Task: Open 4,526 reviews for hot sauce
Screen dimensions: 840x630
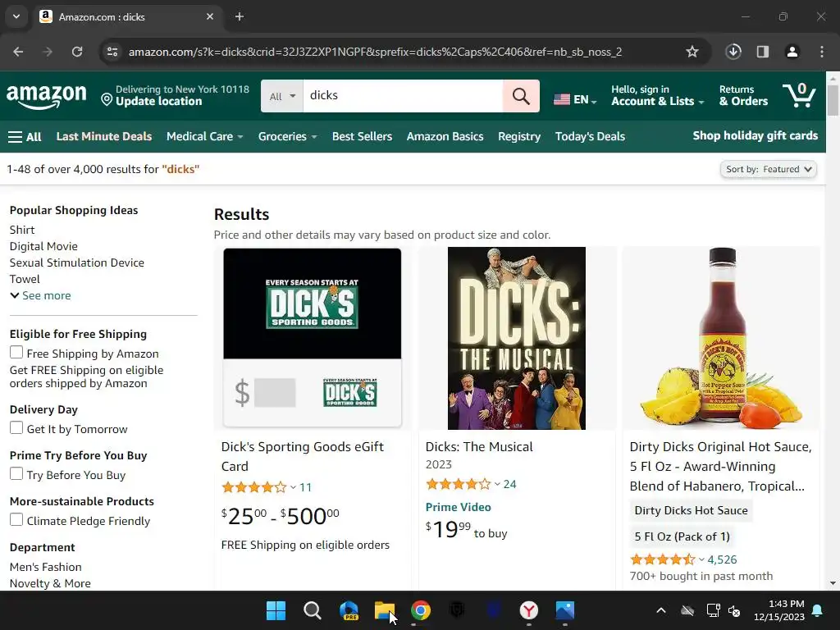Action: [x=722, y=559]
